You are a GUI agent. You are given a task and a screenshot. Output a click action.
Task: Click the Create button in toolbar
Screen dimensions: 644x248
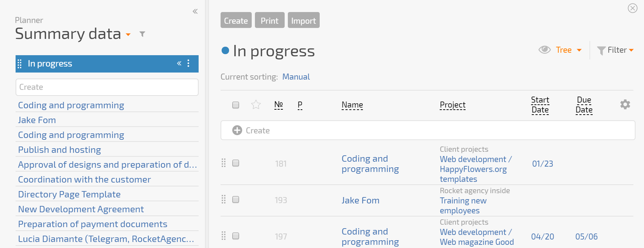pos(236,20)
